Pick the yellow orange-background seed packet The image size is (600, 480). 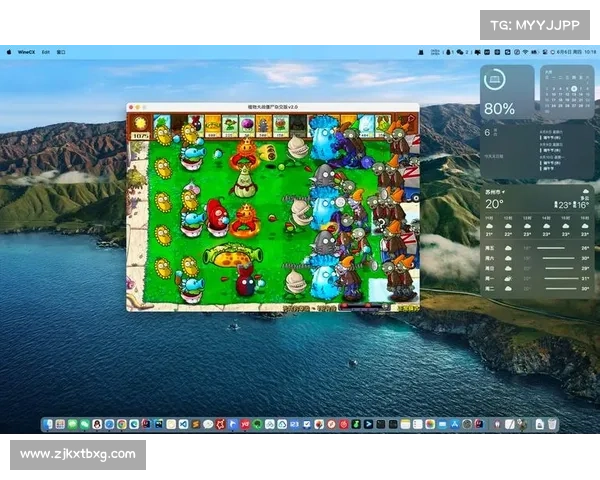click(213, 126)
